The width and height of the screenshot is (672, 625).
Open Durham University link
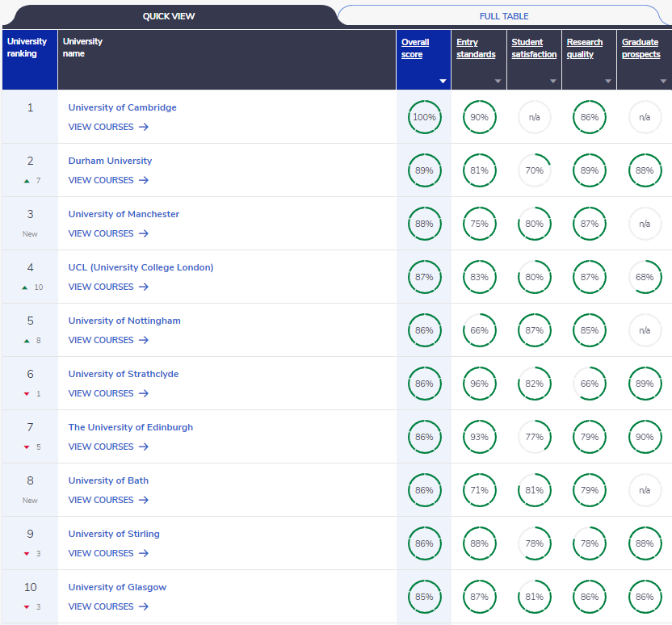pos(110,161)
